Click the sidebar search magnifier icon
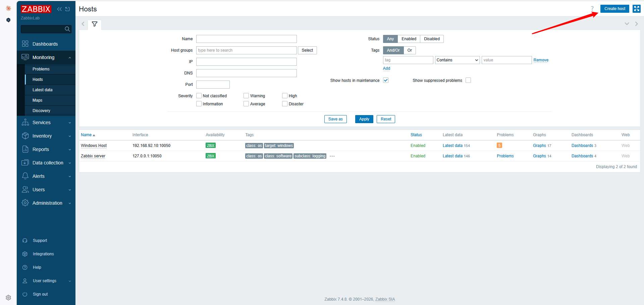Viewport: 644px width, 305px height. [67, 29]
